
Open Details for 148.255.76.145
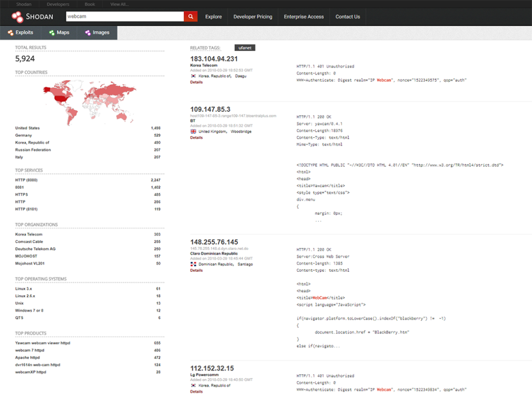pos(196,270)
